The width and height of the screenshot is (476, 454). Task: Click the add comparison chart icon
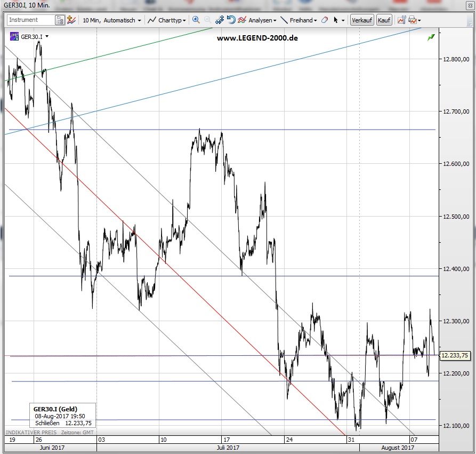71,20
